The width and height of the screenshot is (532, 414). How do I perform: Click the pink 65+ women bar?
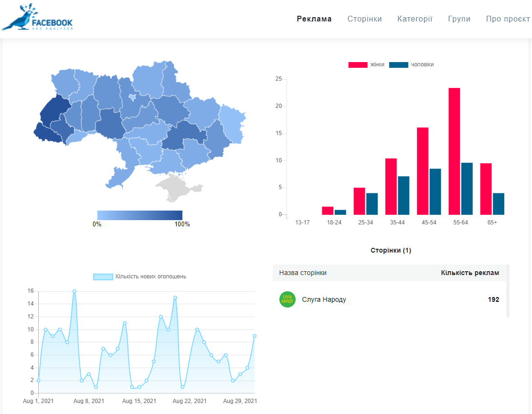[486, 189]
